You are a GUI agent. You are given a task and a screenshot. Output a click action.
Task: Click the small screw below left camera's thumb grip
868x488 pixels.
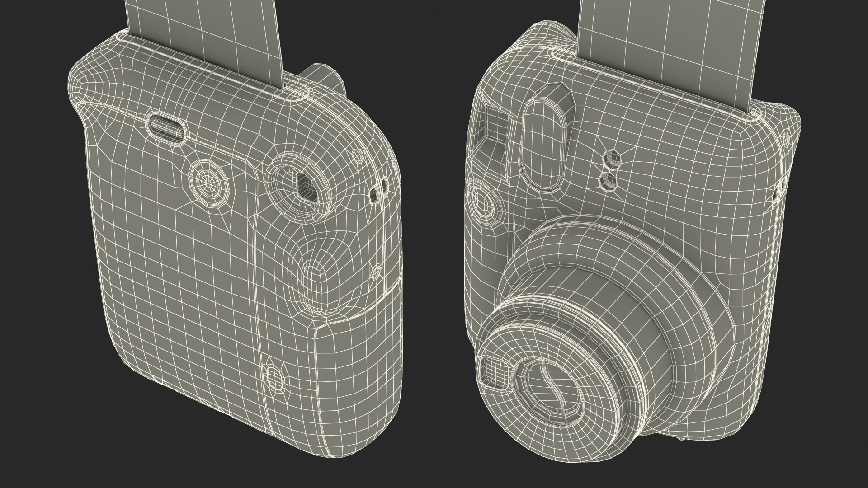click(x=376, y=272)
